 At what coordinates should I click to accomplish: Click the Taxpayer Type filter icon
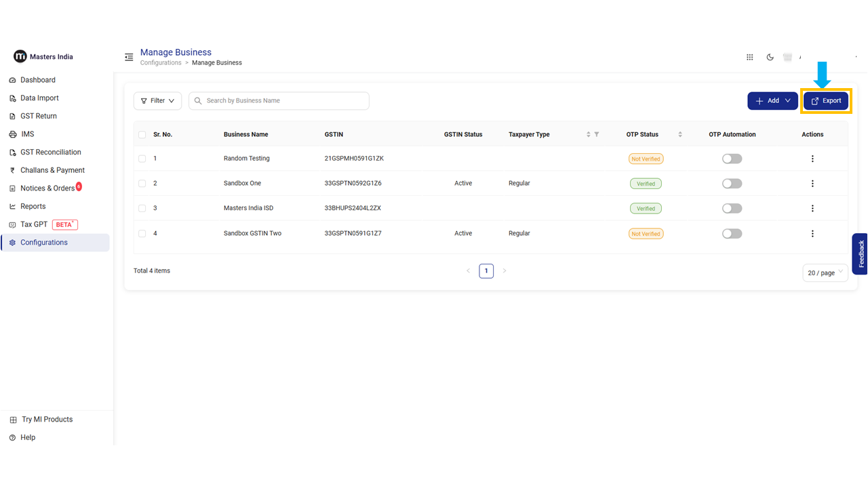click(x=597, y=135)
